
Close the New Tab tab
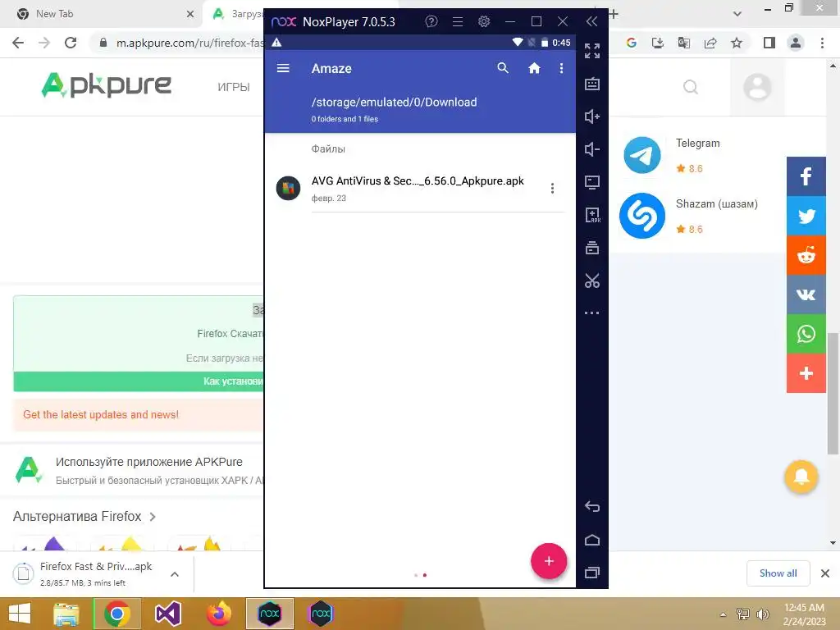[x=189, y=14]
